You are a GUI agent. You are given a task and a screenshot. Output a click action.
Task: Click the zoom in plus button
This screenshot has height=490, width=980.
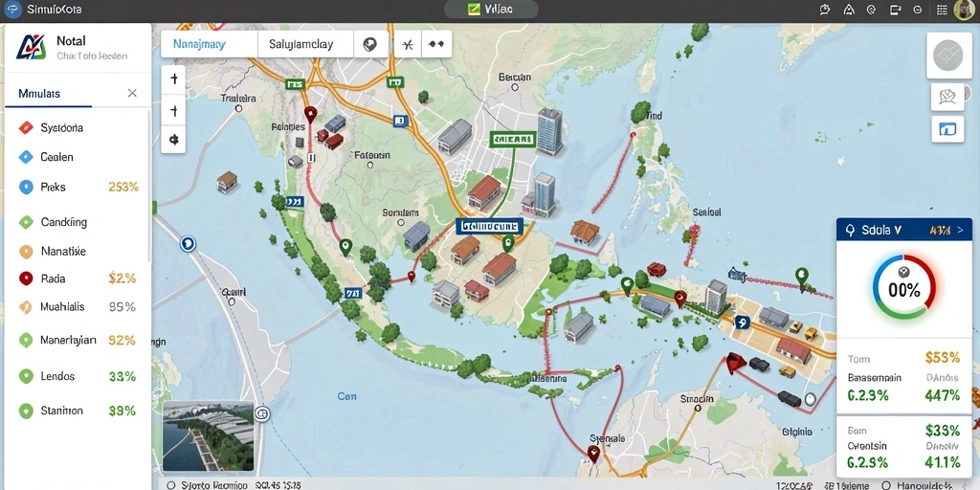click(x=173, y=79)
